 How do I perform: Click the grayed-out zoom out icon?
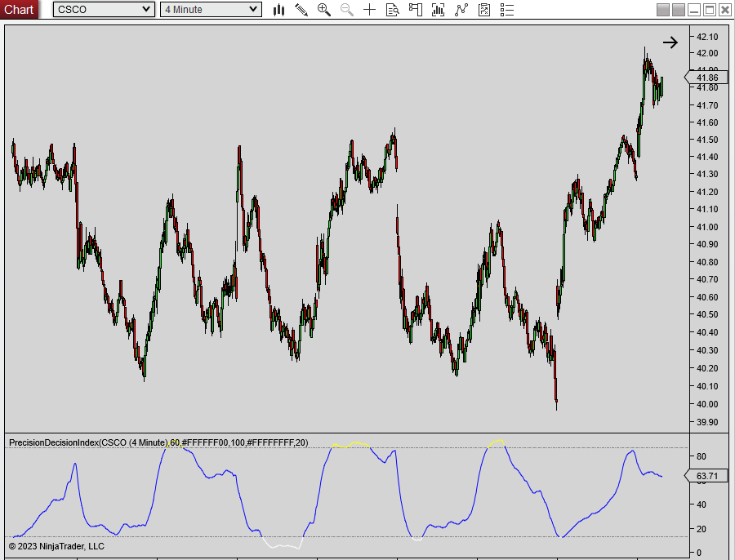(x=346, y=10)
